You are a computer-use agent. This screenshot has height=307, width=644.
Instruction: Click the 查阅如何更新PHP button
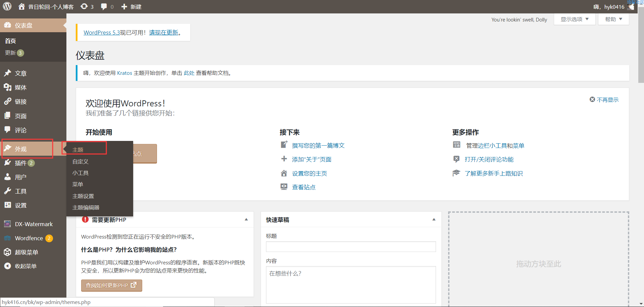point(111,285)
